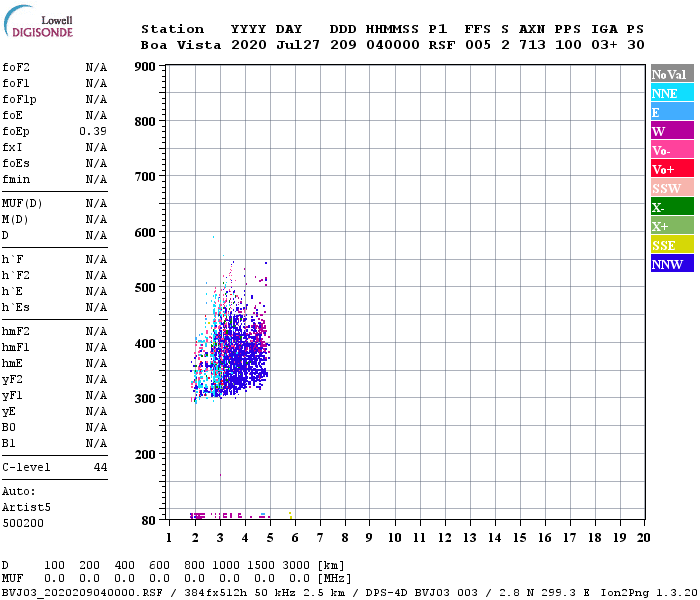Select the NNE cyan legend swatch

(x=672, y=93)
